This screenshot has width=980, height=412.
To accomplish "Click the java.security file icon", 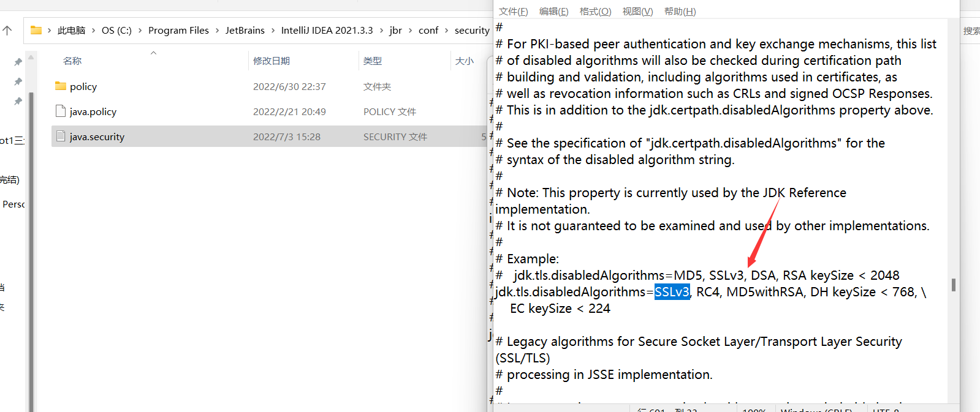I will (61, 137).
